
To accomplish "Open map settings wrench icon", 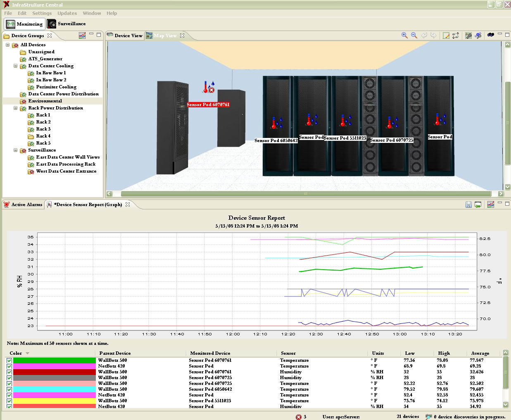I will coord(468,36).
